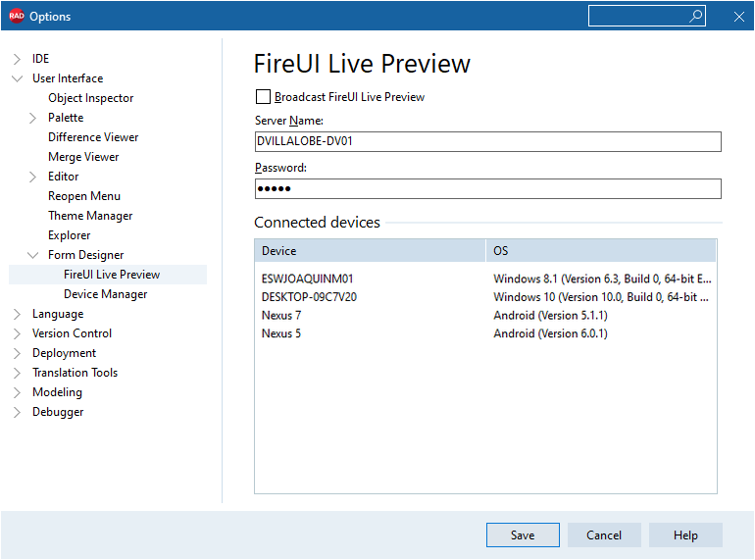Expand the IDE tree node
This screenshot has height=560, width=755.
coord(17,59)
